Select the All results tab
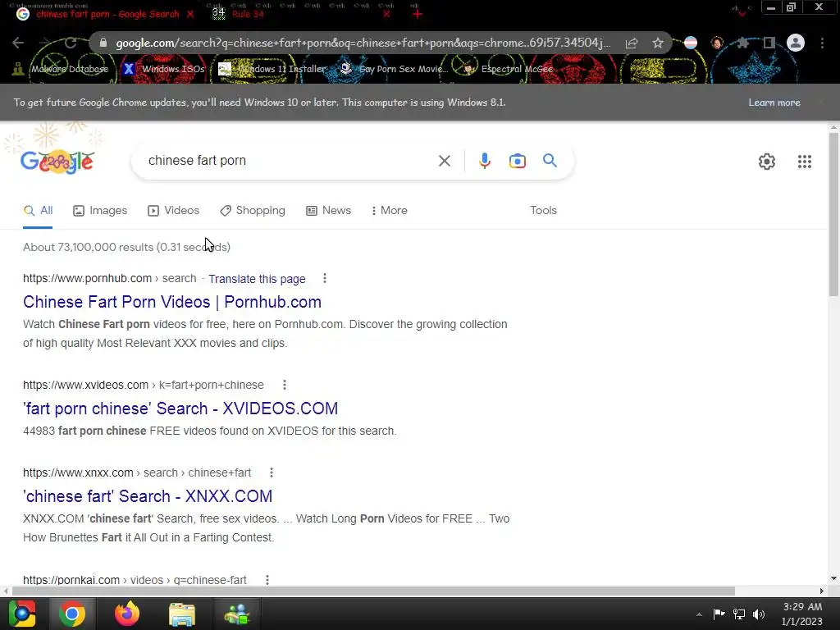This screenshot has height=630, width=840. tap(38, 211)
